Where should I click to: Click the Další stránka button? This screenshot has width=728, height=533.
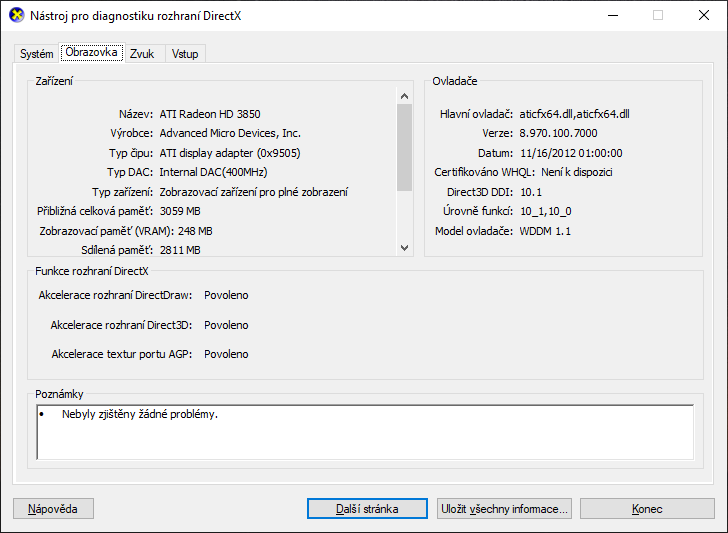tap(367, 509)
